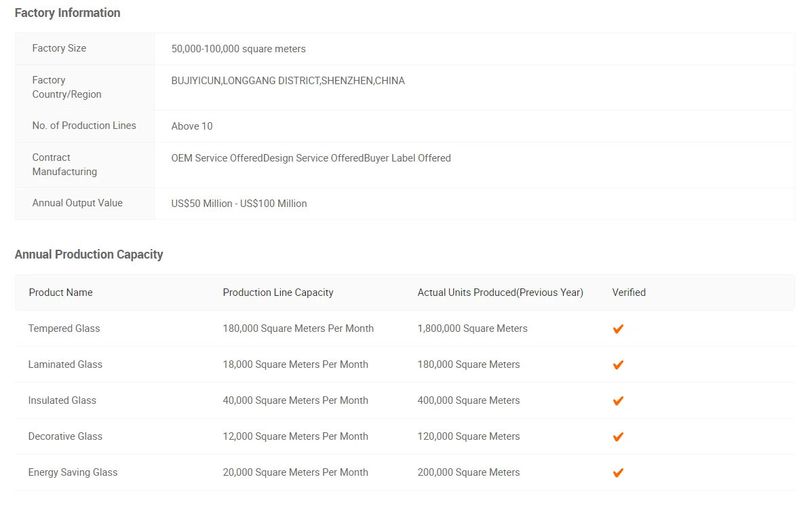Click the 180,000 Square Meters Per Month cell
Viewport: 812px width, 509px height.
coord(298,328)
